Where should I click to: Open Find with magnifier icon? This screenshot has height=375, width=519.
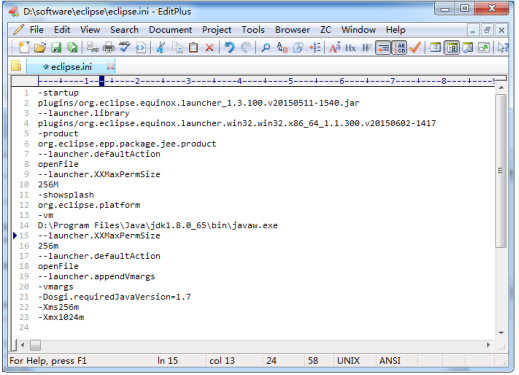click(266, 48)
